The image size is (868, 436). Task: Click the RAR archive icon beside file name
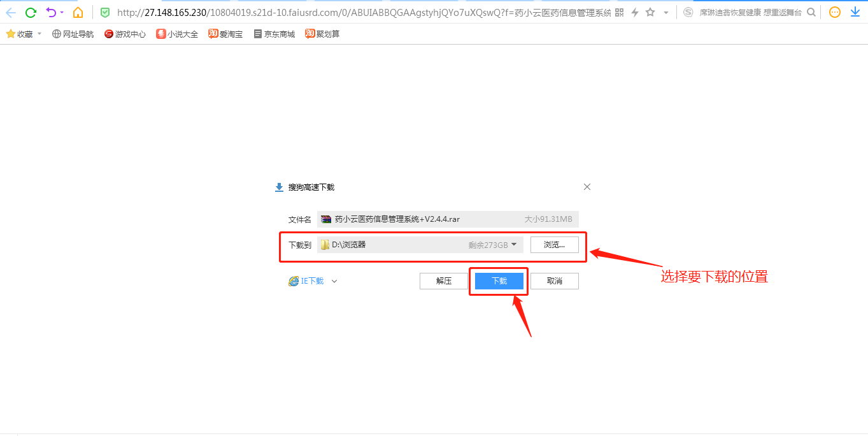[x=326, y=219]
